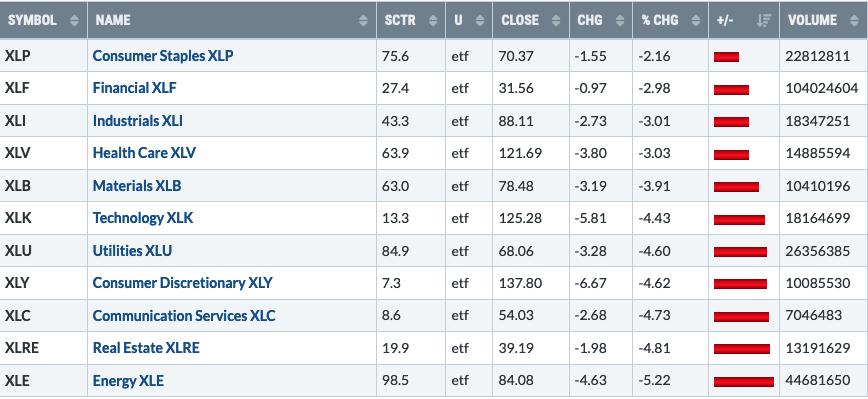Open Technology XLK link
This screenshot has width=868, height=399.
click(x=143, y=218)
